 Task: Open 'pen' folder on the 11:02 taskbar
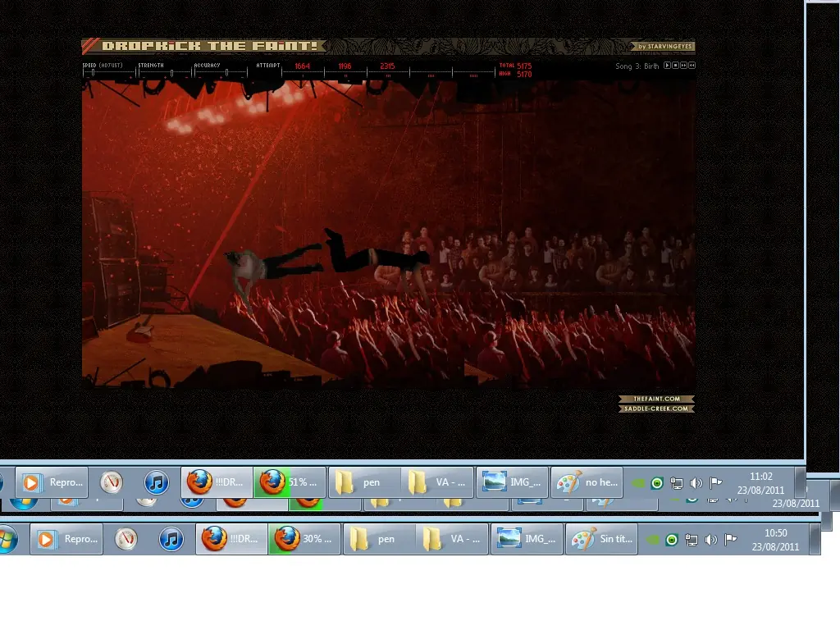pos(364,482)
